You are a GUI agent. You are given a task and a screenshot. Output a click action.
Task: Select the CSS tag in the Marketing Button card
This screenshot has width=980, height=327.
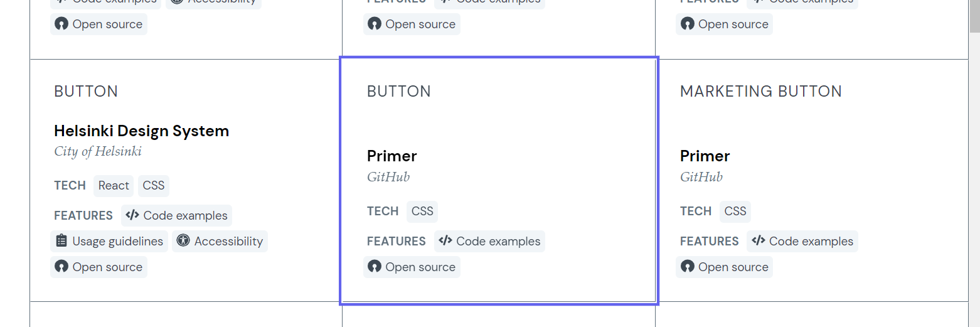pos(735,211)
